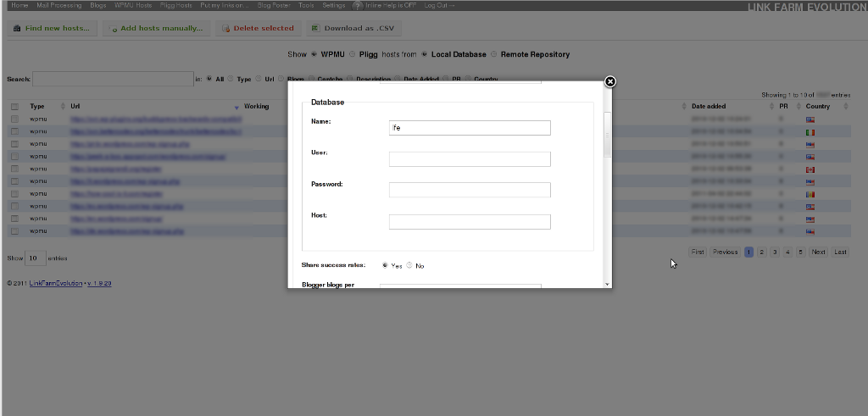Go to the First page
The image size is (868, 416).
[698, 252]
